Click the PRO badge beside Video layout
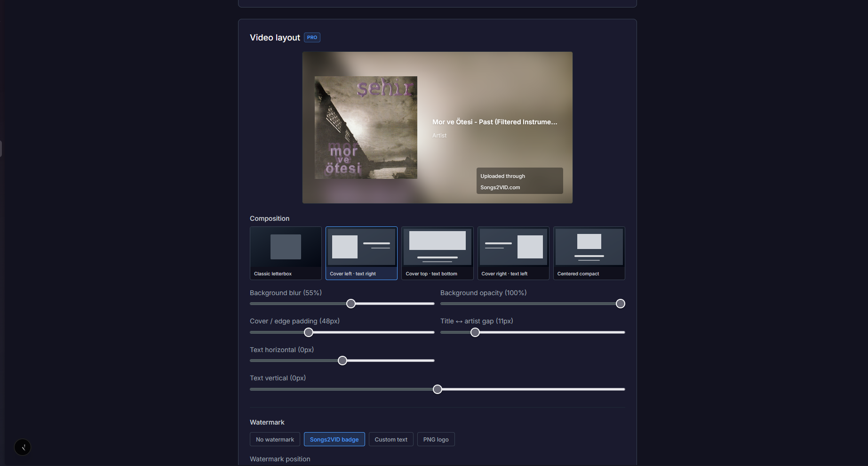The width and height of the screenshot is (868, 466). (x=312, y=38)
